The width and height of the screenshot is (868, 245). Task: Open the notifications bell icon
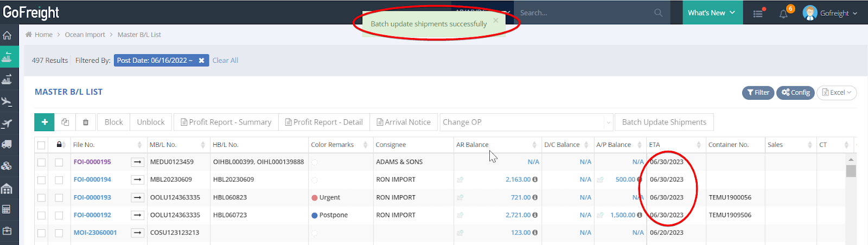click(x=783, y=14)
